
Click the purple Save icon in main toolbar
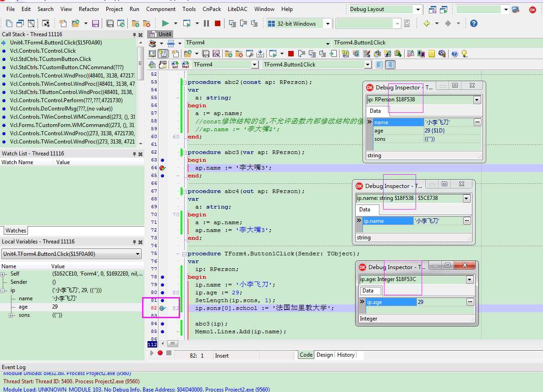click(x=95, y=23)
